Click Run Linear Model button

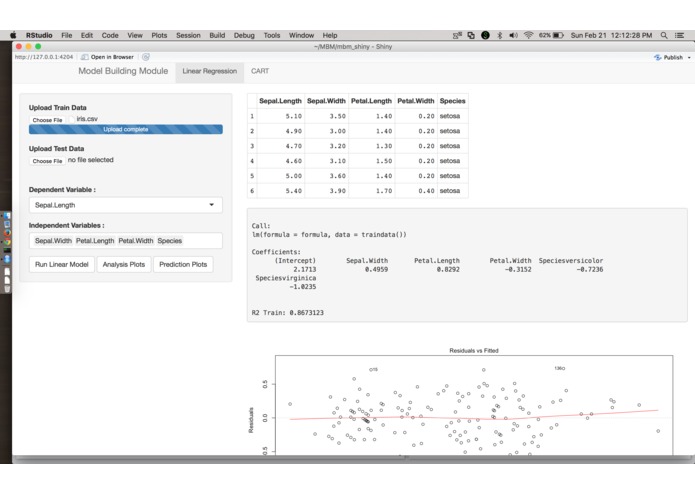62,265
